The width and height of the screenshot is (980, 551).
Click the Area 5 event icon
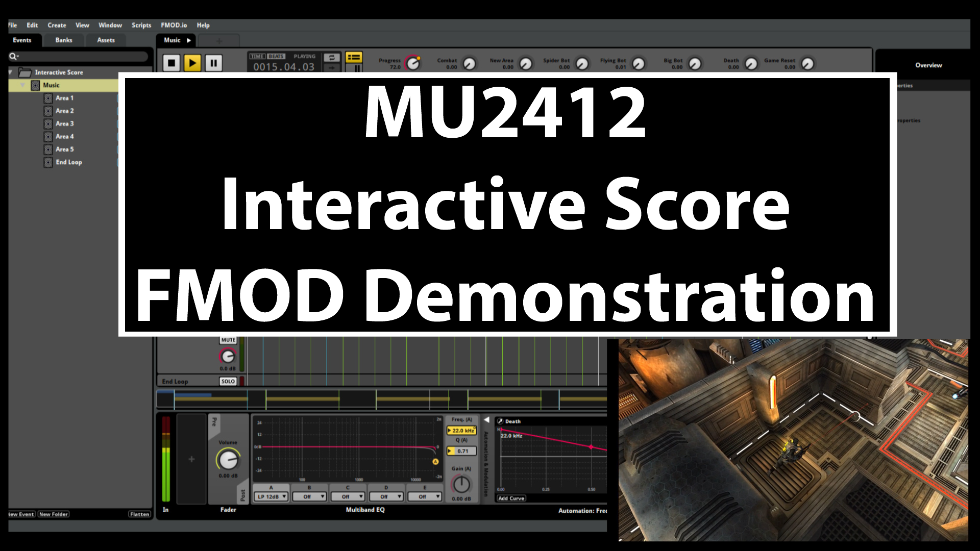pos(48,149)
